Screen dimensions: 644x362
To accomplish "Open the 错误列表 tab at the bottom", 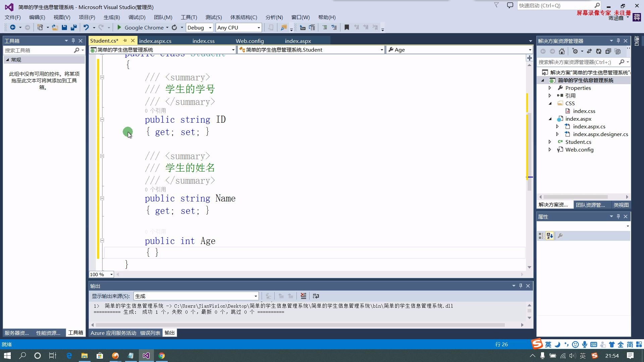I will coord(150,333).
